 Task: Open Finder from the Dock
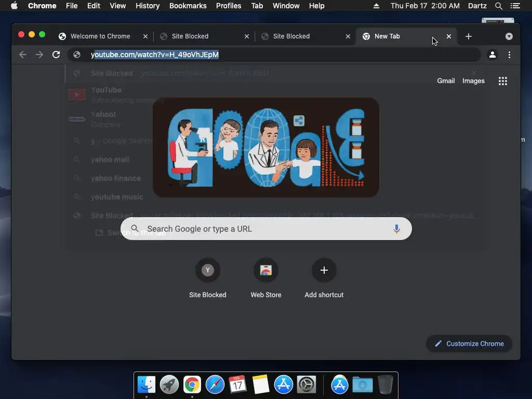point(146,385)
